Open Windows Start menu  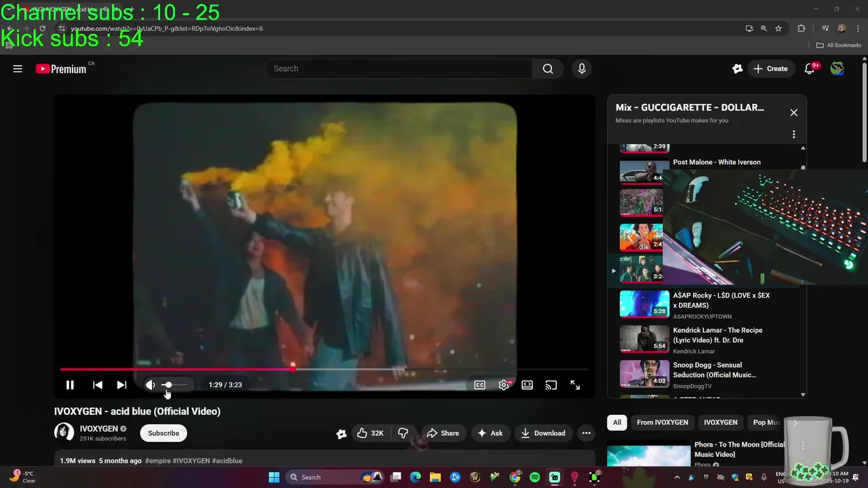click(274, 477)
